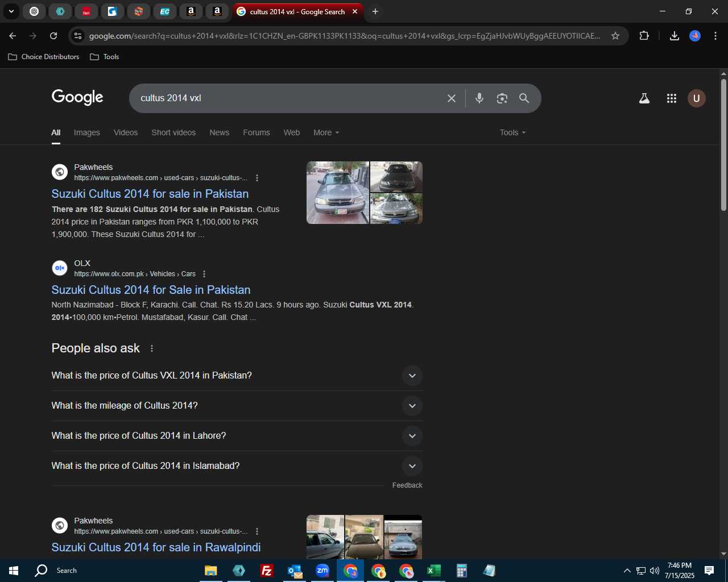Expand price of Cultus VXL 2014 in Pakistan
Image resolution: width=728 pixels, height=582 pixels.
pos(237,376)
